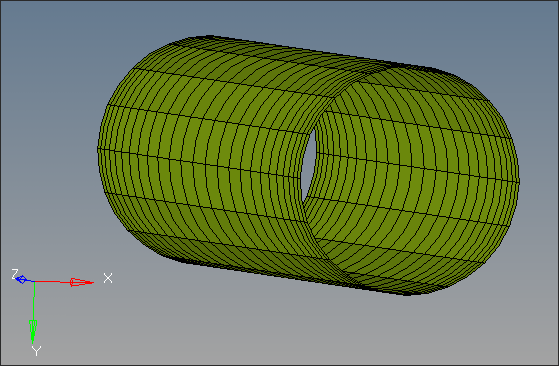This screenshot has width=559, height=366.
Task: Pick the rightmost edge of the cylinder mesh
Action: point(518,180)
